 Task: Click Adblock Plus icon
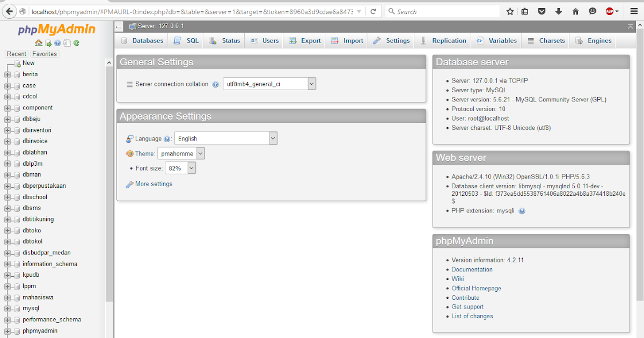tap(610, 11)
